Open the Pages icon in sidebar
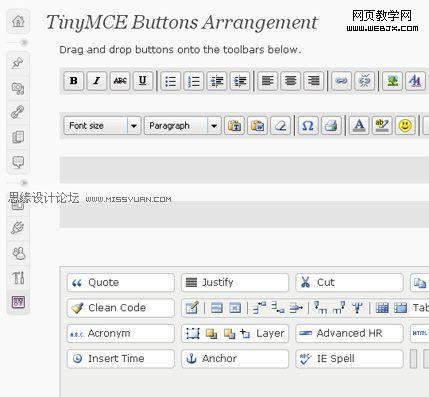This screenshot has width=429, height=397. [18, 137]
